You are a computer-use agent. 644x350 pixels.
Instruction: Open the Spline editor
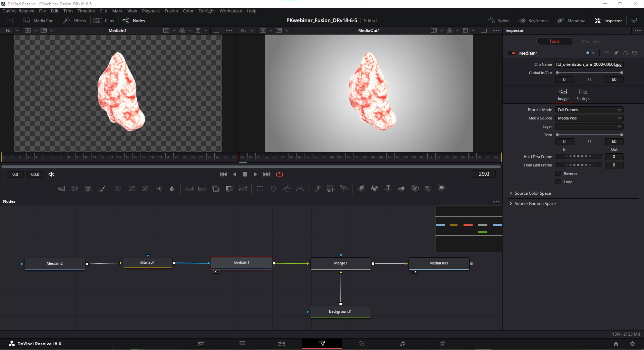(x=499, y=20)
